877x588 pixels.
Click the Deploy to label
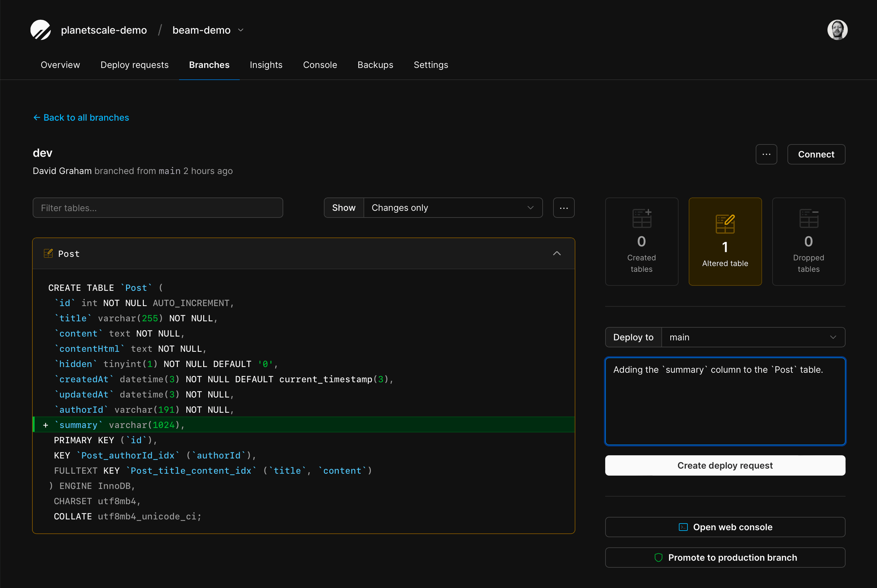(x=633, y=337)
